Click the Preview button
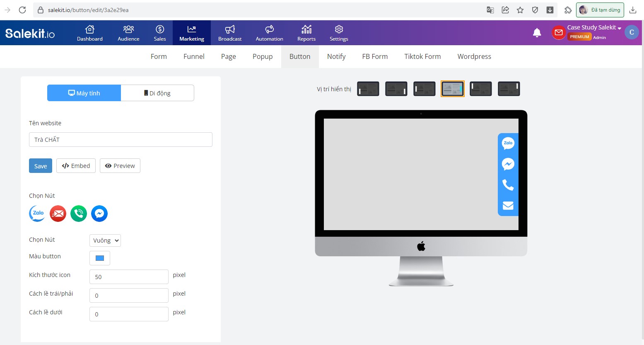The image size is (644, 345). tap(120, 166)
